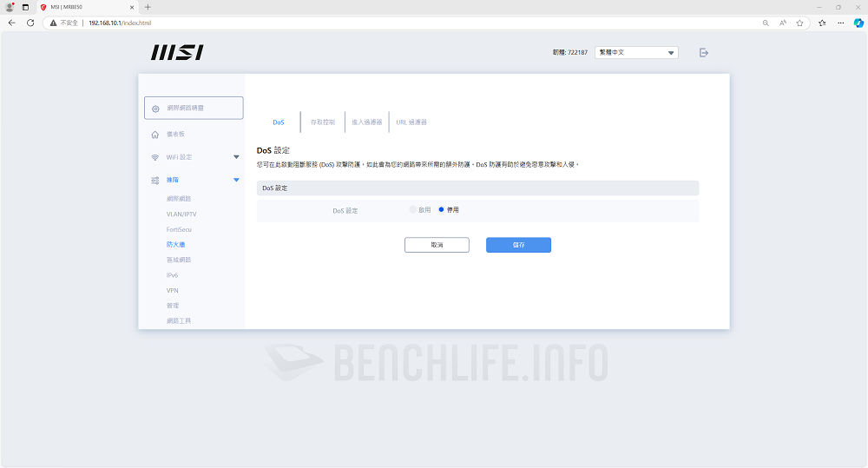Open VLAN/IPTV settings
This screenshot has width=868, height=468.
pos(181,214)
